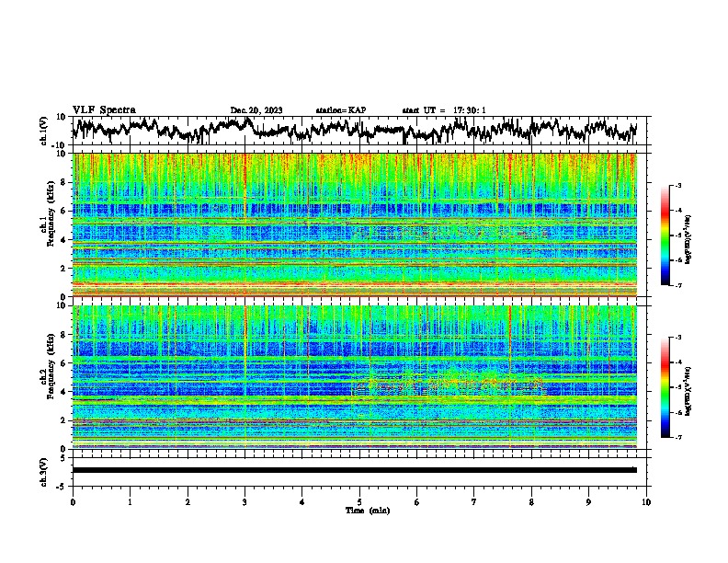The width and height of the screenshot is (728, 563).
Task: Select "10" tick on ch.2 frequency axis
Action: [62, 306]
